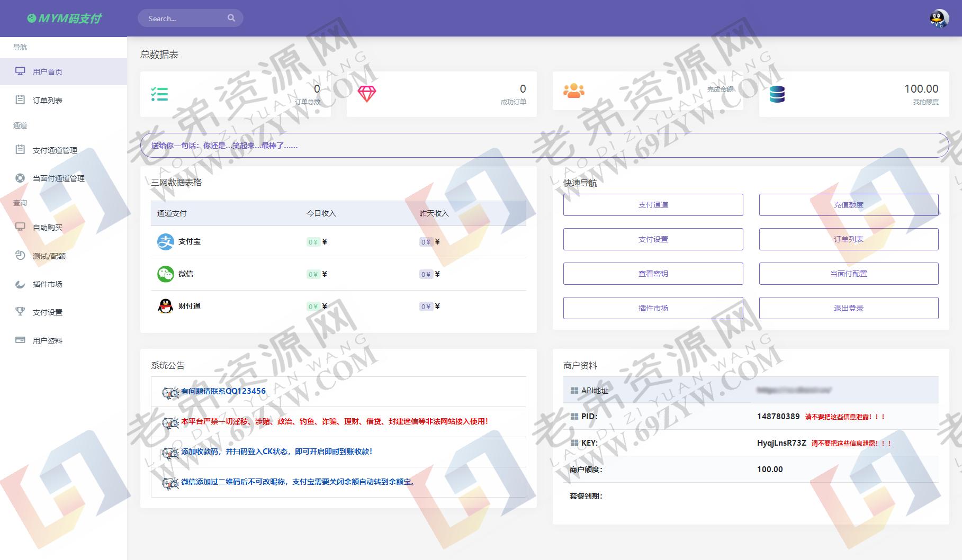Click the icon beside 支付通道管理
Viewport: 962px width, 560px height.
tap(20, 150)
